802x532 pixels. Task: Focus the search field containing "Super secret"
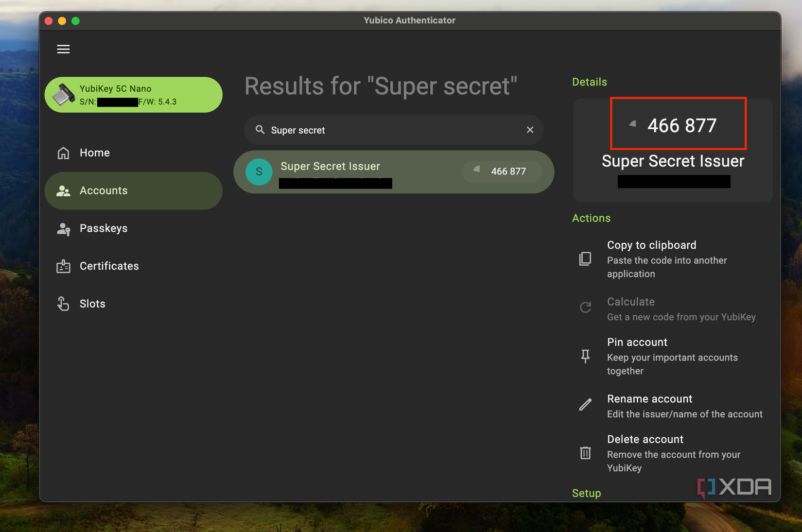(394, 130)
